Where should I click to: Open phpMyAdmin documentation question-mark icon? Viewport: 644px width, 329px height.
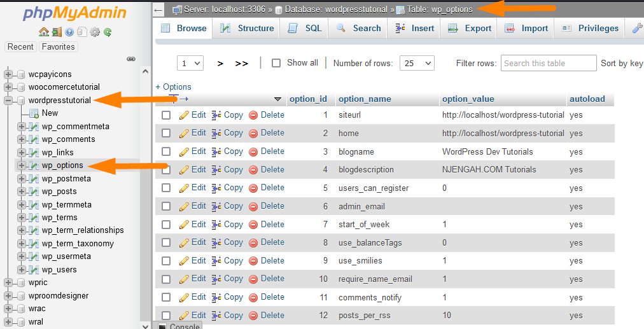(69, 32)
